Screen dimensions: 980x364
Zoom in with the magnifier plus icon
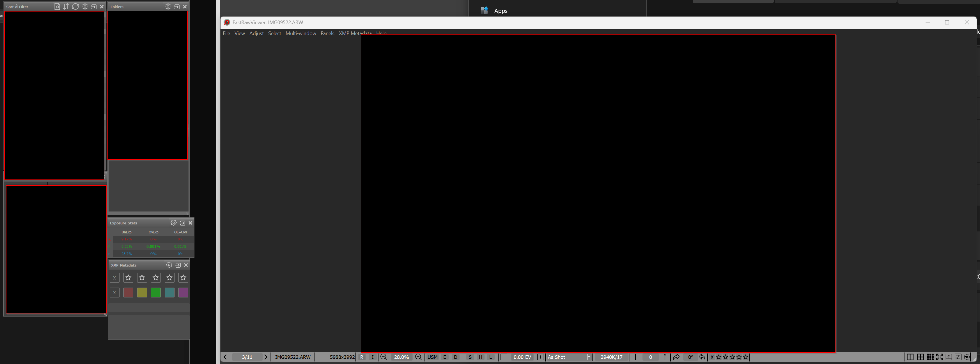(418, 357)
